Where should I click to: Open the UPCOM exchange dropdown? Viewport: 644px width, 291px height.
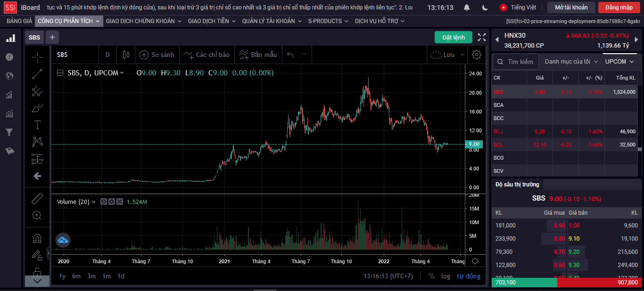(x=620, y=62)
